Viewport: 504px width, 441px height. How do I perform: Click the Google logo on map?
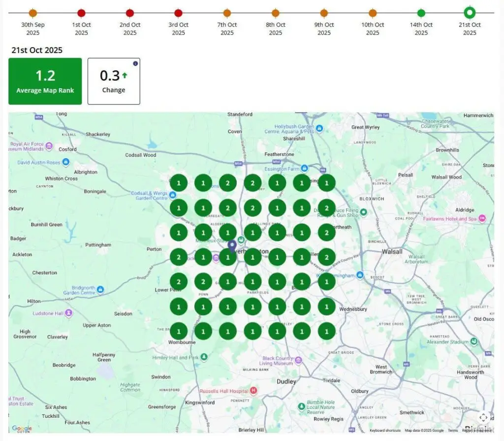pos(22,429)
